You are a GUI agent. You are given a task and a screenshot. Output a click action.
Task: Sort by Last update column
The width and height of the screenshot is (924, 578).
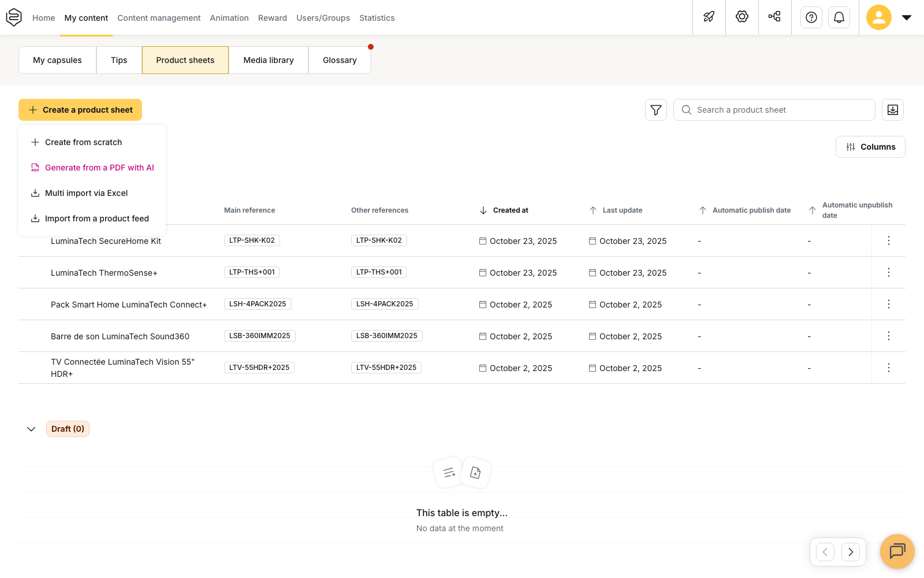616,210
